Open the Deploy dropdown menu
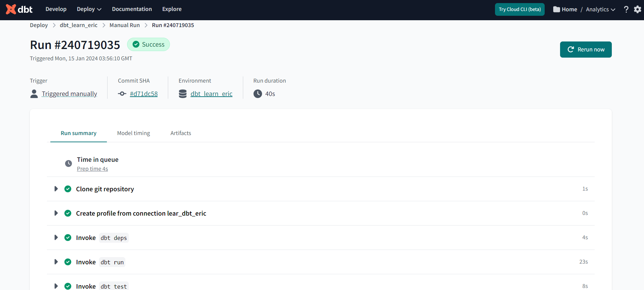The height and width of the screenshot is (290, 644). (89, 9)
